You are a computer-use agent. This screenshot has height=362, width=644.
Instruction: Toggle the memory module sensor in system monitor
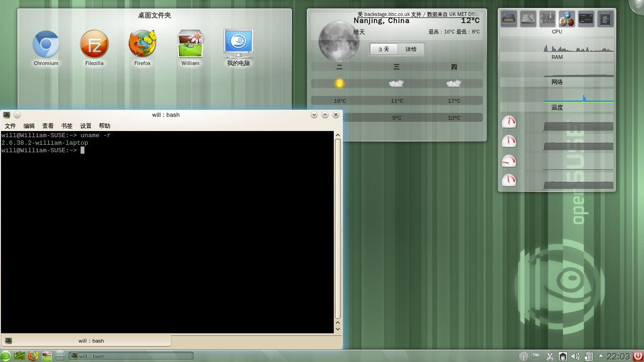[x=585, y=19]
